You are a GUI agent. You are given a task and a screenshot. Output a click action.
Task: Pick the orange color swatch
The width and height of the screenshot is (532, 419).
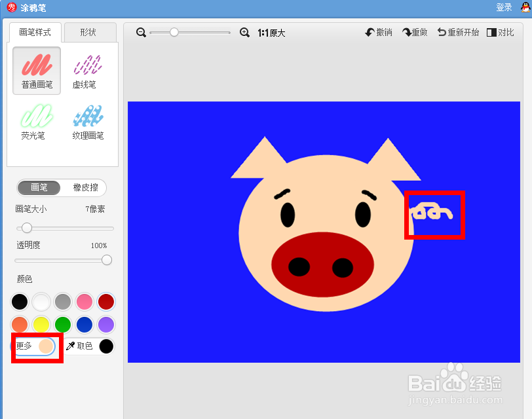[20, 325]
